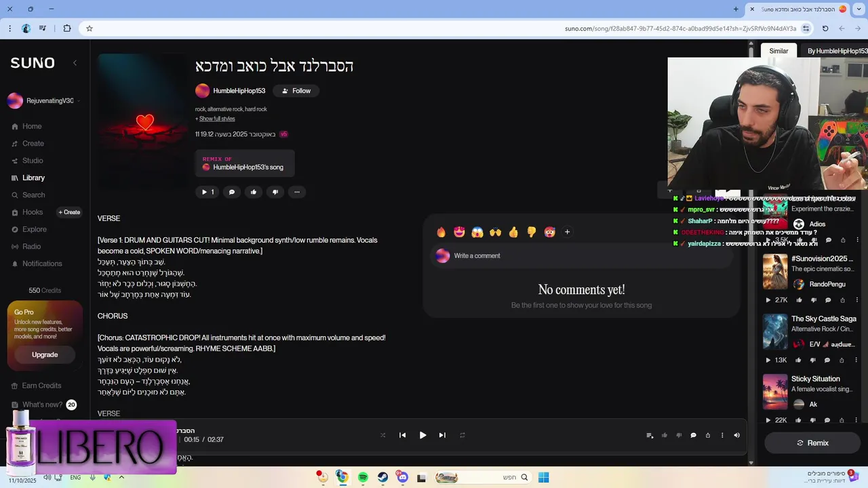Like the song from the player bar
Viewport: 868px width, 488px height.
665,435
